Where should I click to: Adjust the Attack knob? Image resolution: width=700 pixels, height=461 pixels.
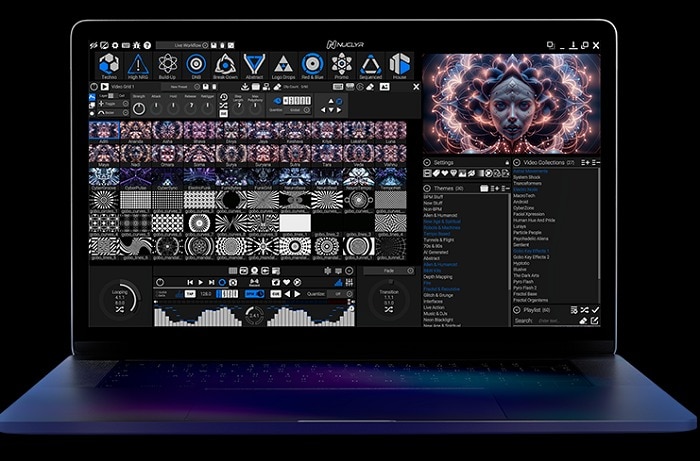pos(156,107)
